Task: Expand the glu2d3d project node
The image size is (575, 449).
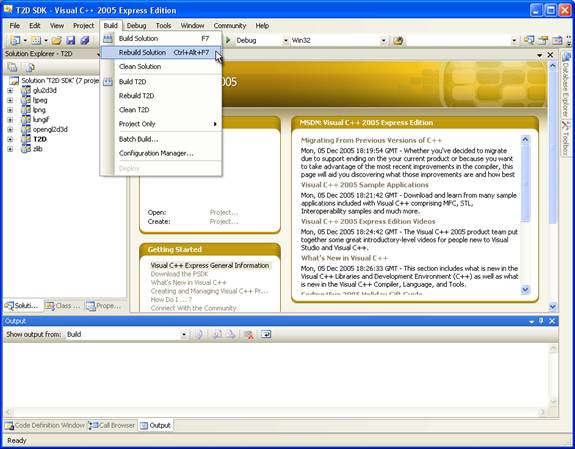Action: pyautogui.click(x=10, y=90)
